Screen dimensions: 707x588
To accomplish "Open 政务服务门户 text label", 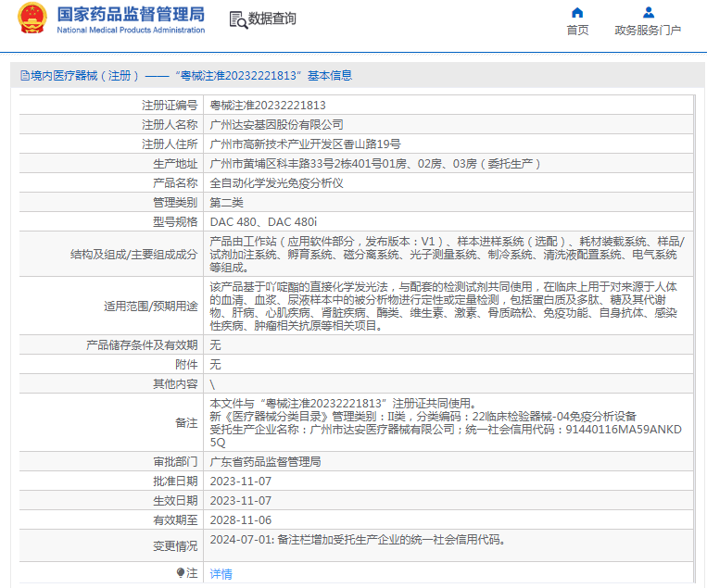I will 648,31.
